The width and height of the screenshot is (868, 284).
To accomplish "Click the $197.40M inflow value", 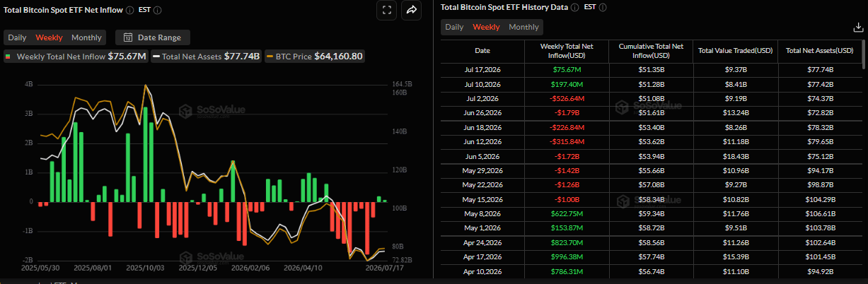I will pyautogui.click(x=566, y=84).
